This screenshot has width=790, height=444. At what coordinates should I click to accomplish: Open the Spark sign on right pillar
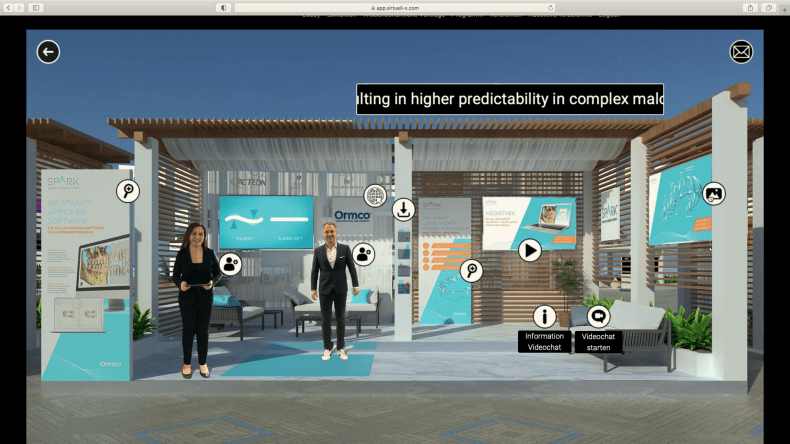coord(610,214)
